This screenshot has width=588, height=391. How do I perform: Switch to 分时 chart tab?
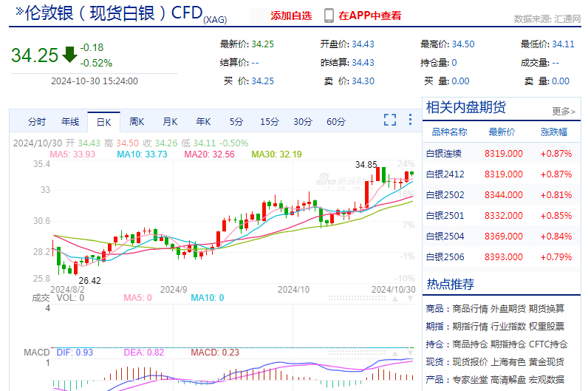(x=37, y=121)
